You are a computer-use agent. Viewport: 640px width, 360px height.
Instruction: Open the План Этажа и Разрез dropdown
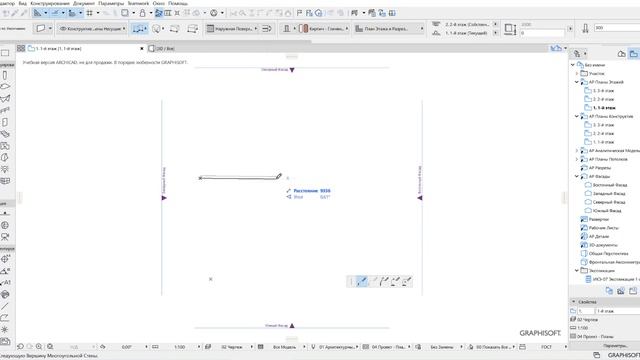point(389,29)
